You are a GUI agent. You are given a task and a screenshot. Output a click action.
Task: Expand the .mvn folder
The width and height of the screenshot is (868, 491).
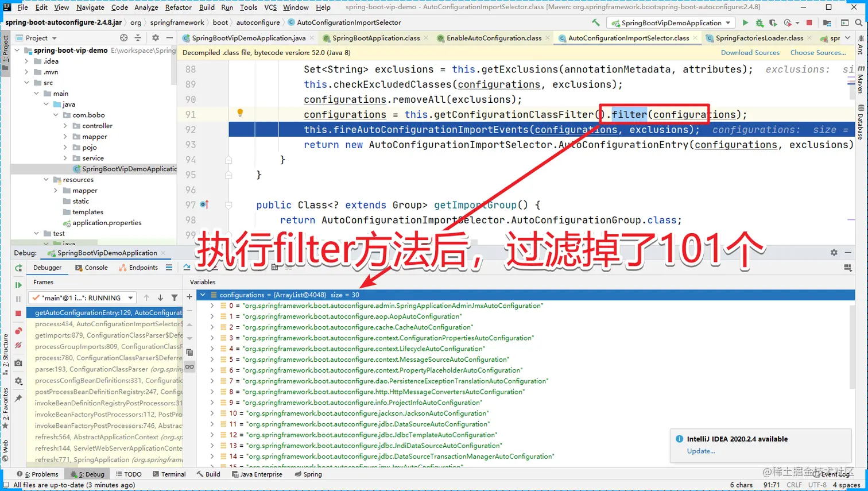tap(26, 72)
